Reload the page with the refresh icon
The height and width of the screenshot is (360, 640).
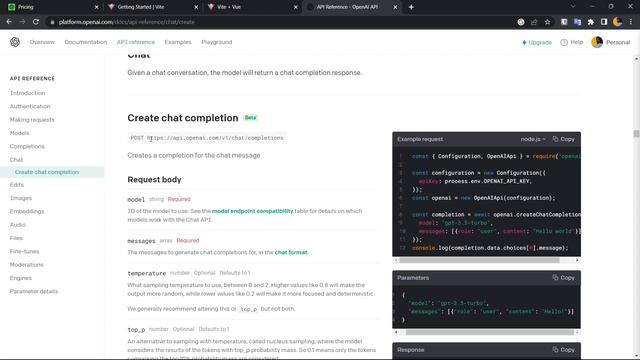(36, 22)
